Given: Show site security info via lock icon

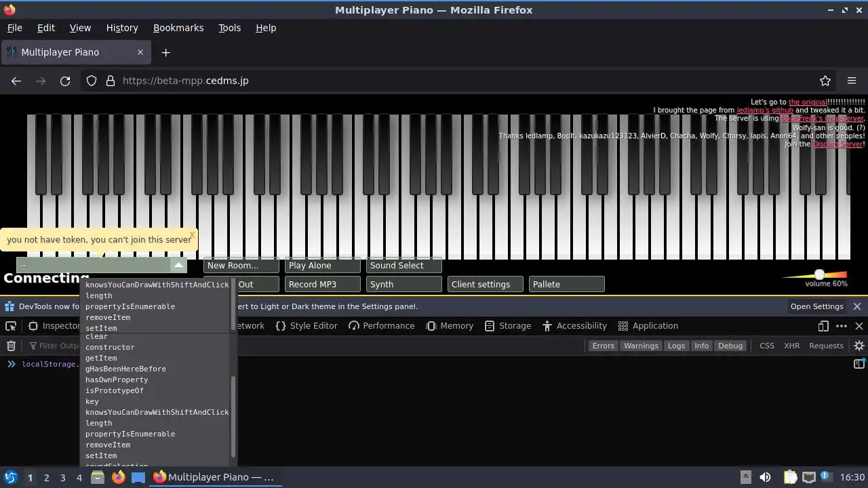Looking at the screenshot, I should pyautogui.click(x=110, y=81).
